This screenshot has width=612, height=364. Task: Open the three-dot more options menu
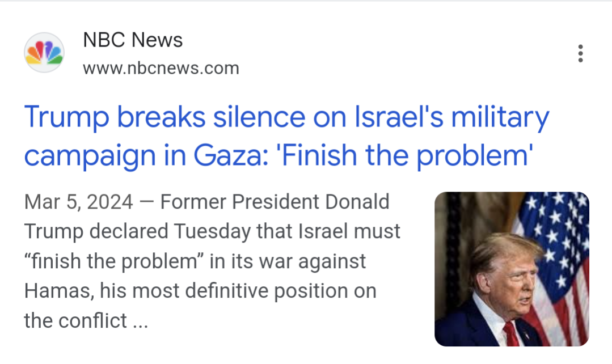click(580, 53)
